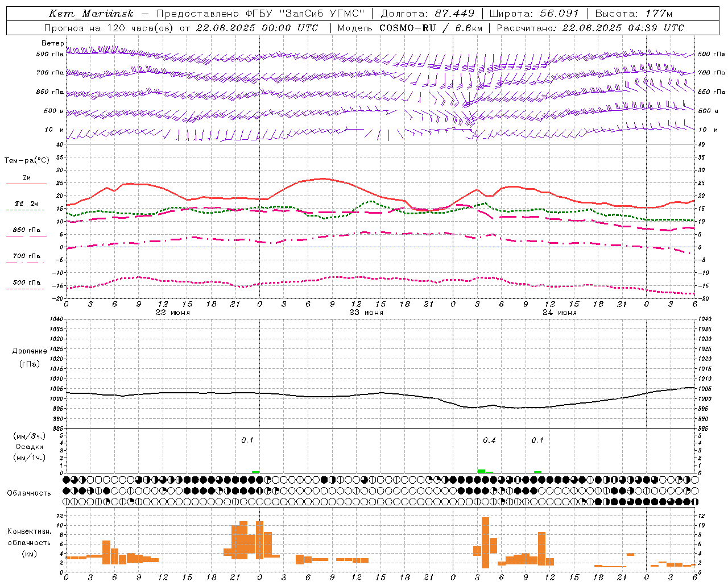Click the 23 июня date label
Screen dimensions: 728x582
tap(366, 313)
